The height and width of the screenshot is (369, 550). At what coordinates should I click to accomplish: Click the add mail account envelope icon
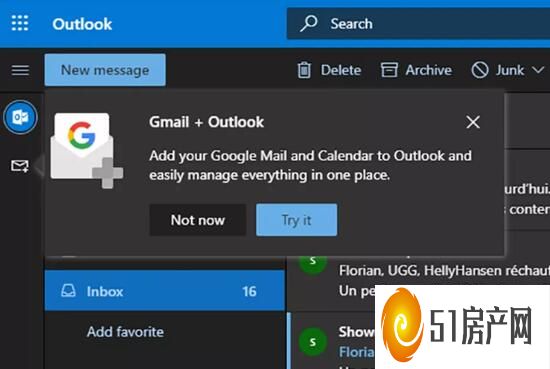pyautogui.click(x=20, y=166)
